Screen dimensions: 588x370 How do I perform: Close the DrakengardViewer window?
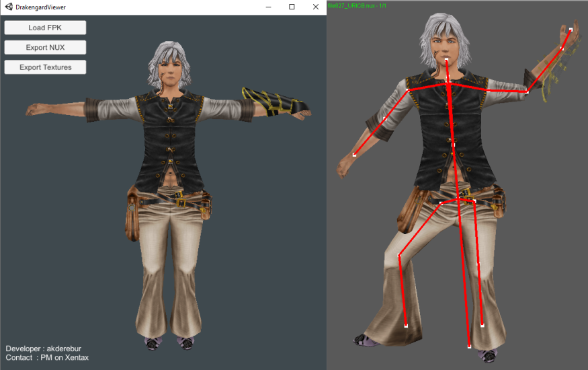tap(315, 7)
